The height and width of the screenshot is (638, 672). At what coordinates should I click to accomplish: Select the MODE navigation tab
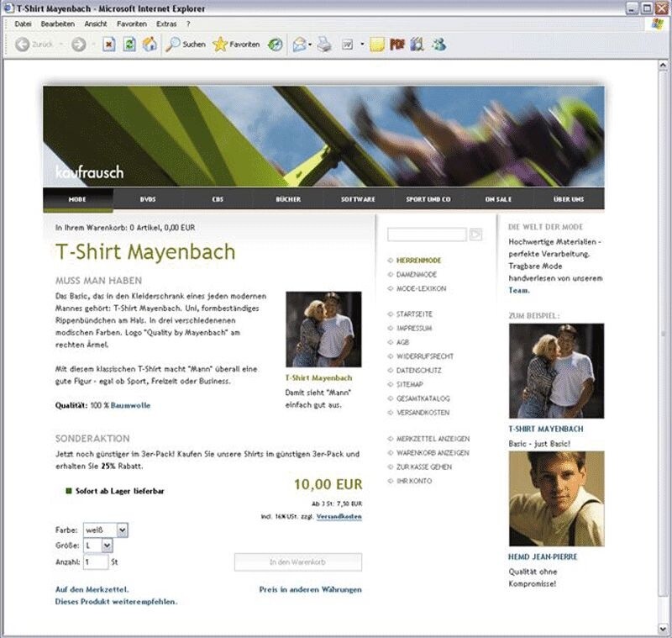77,199
